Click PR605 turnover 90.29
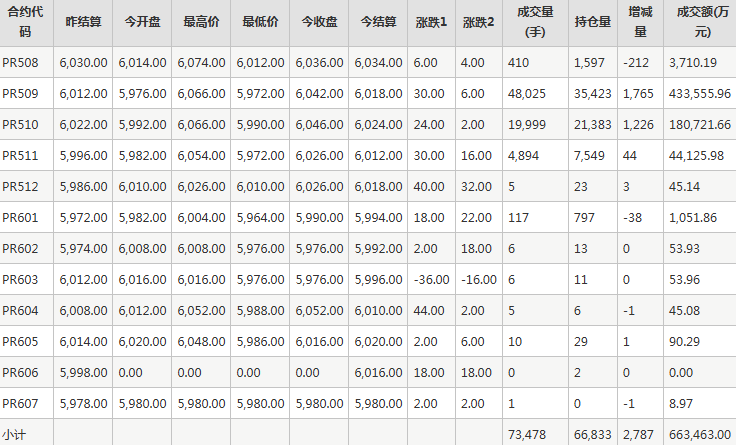 pos(684,341)
